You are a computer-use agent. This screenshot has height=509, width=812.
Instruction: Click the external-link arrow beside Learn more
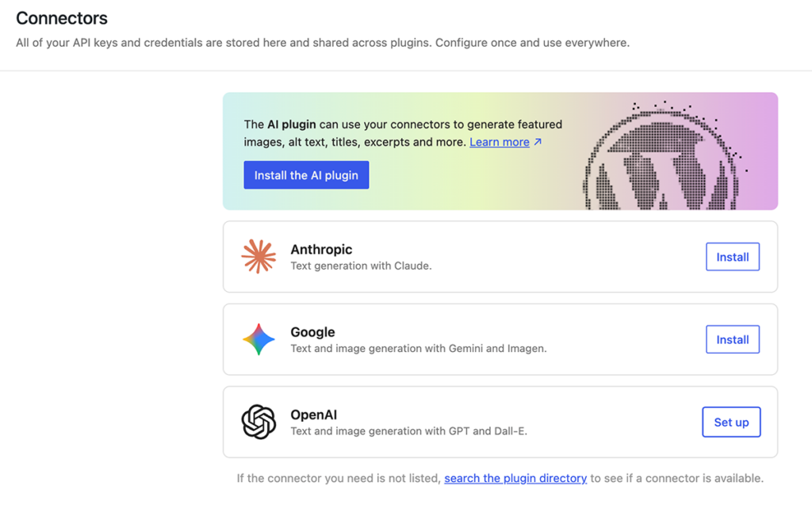point(536,142)
